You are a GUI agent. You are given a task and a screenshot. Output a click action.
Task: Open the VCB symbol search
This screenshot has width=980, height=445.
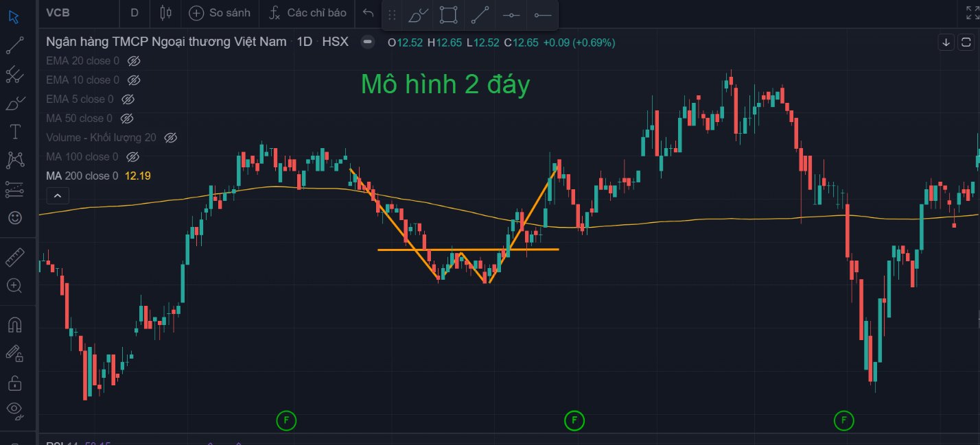pyautogui.click(x=58, y=12)
